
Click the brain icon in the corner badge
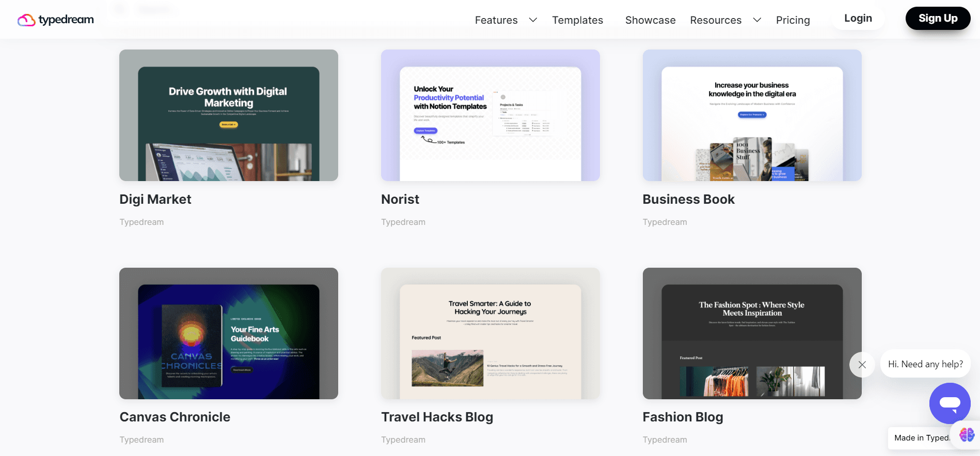[x=967, y=435]
